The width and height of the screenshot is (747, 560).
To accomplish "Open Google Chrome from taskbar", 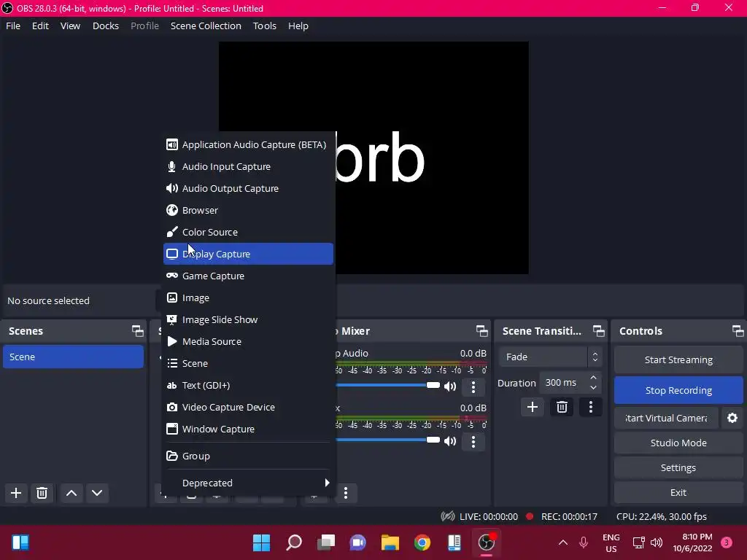I will coord(422,542).
